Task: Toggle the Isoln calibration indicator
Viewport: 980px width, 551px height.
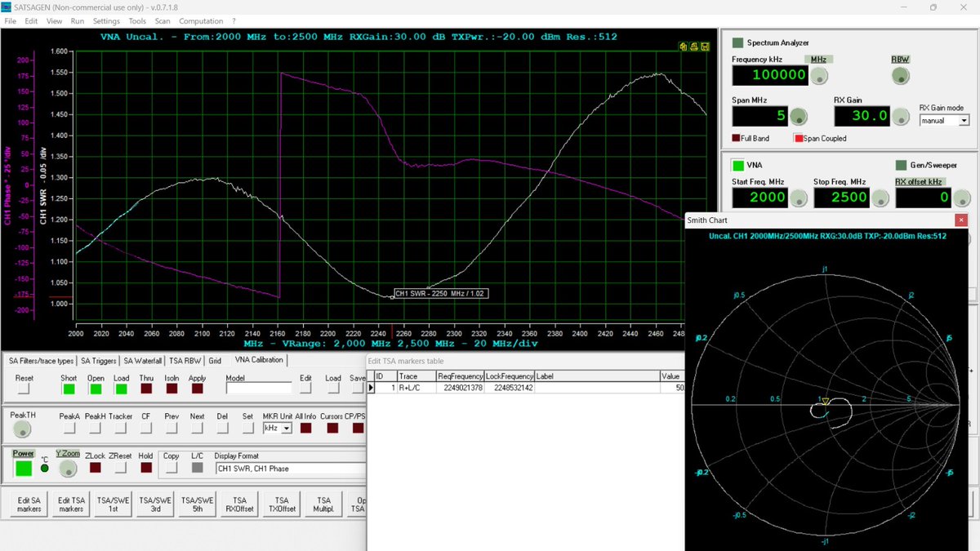Action: click(171, 389)
